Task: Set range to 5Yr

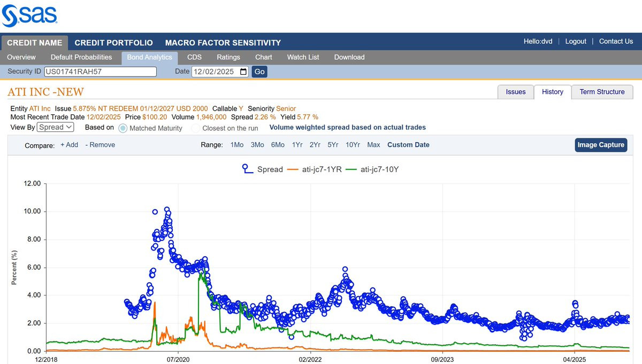Action: pos(333,145)
